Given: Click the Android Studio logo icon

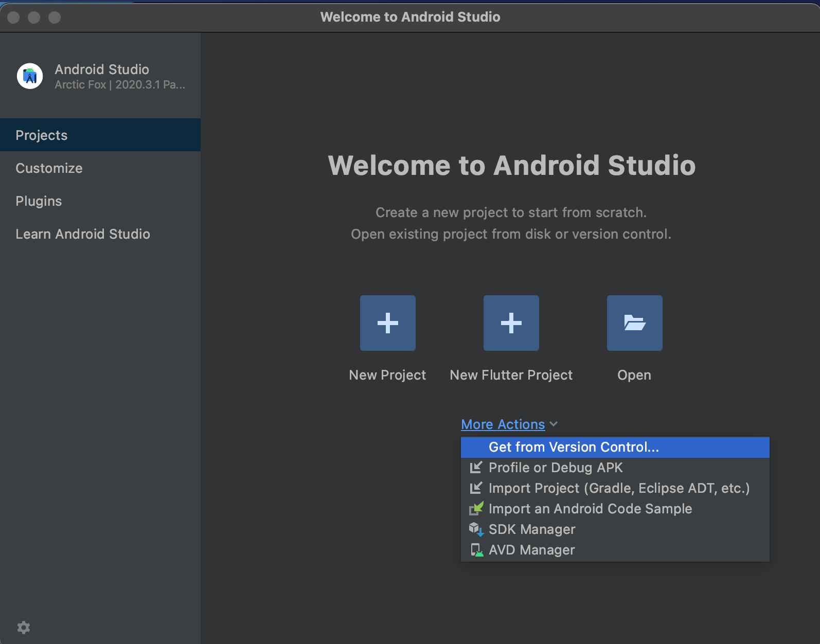Looking at the screenshot, I should (x=30, y=76).
